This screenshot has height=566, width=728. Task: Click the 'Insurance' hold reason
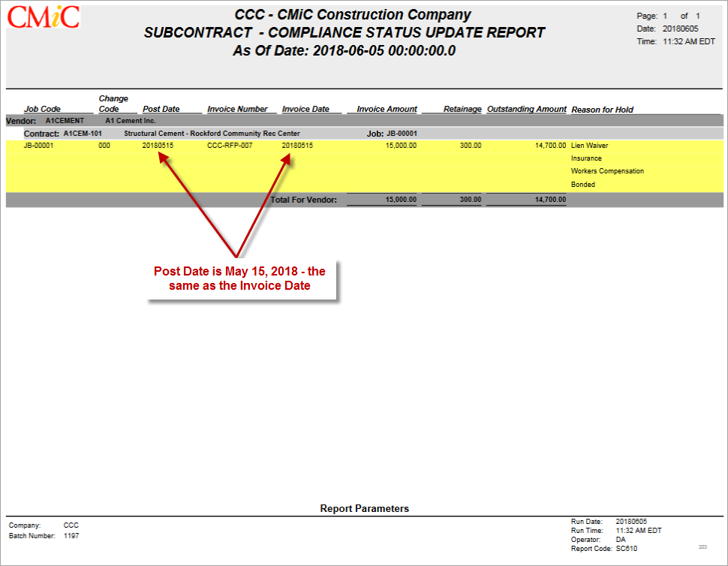tap(586, 158)
